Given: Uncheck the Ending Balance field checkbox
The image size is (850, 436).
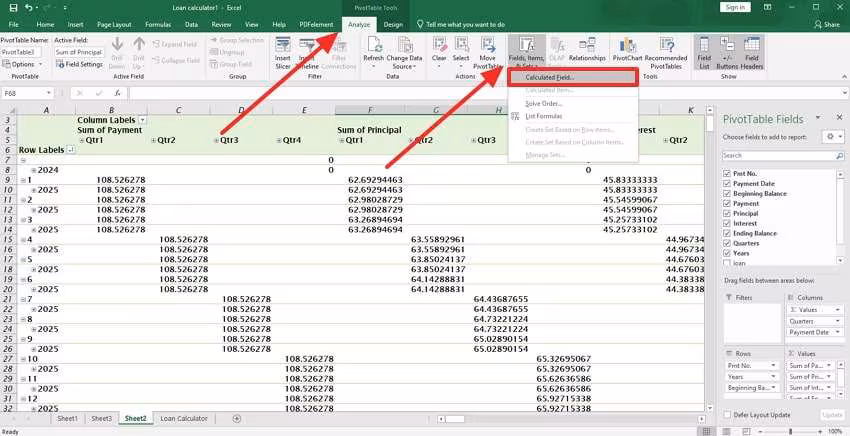Looking at the screenshot, I should pos(726,233).
